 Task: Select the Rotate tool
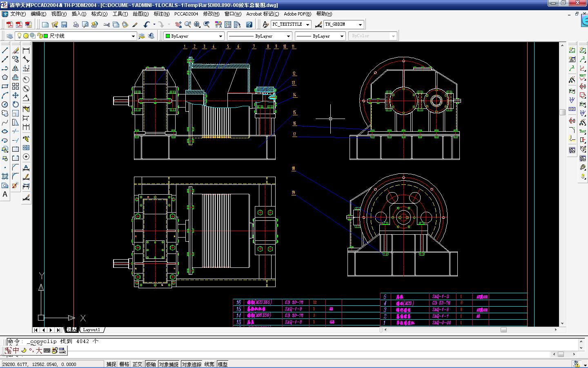[16, 104]
